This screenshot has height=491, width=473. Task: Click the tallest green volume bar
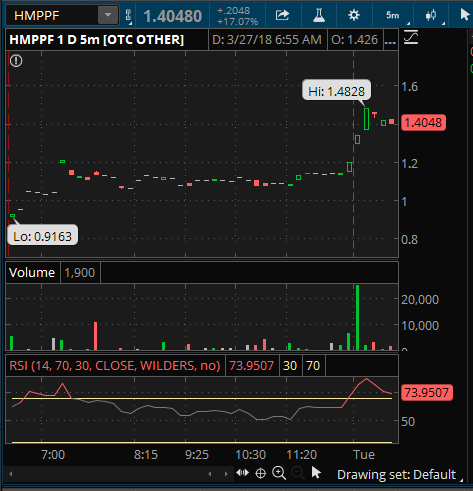(357, 317)
